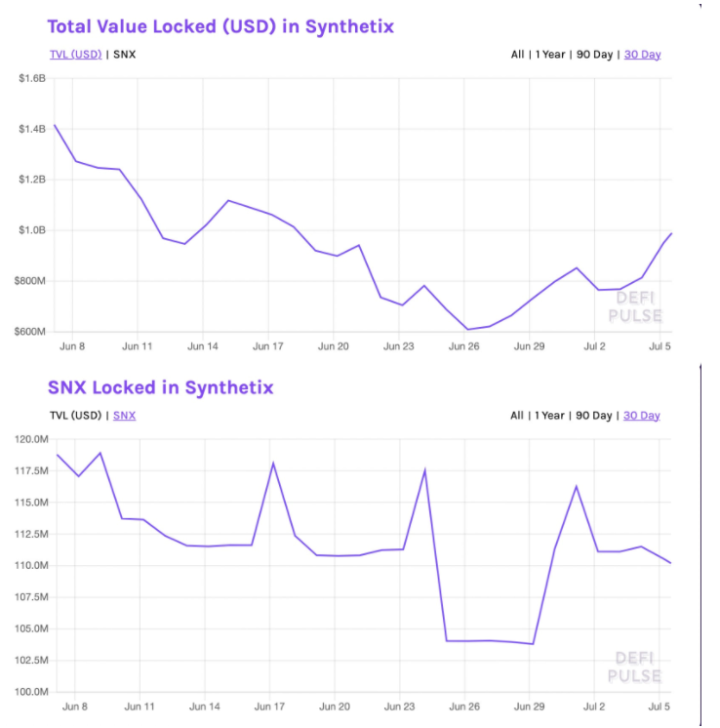
Task: Click DEFI PULSE watermark on top chart
Action: click(x=634, y=307)
